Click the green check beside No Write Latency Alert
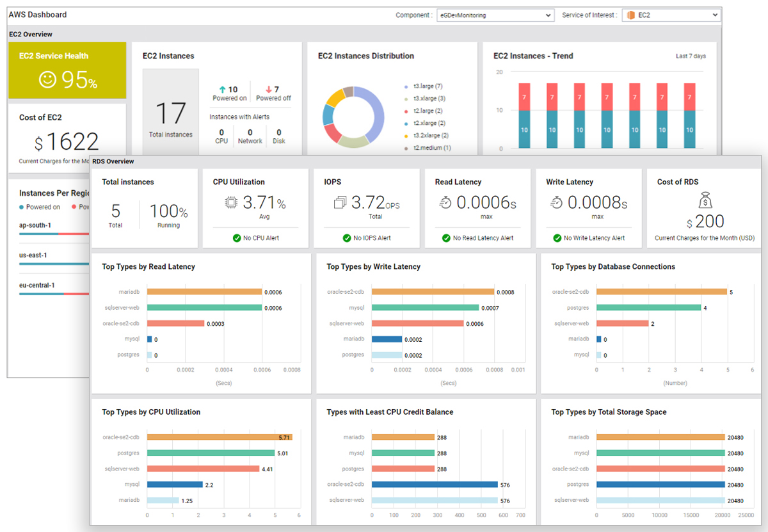 pos(557,238)
